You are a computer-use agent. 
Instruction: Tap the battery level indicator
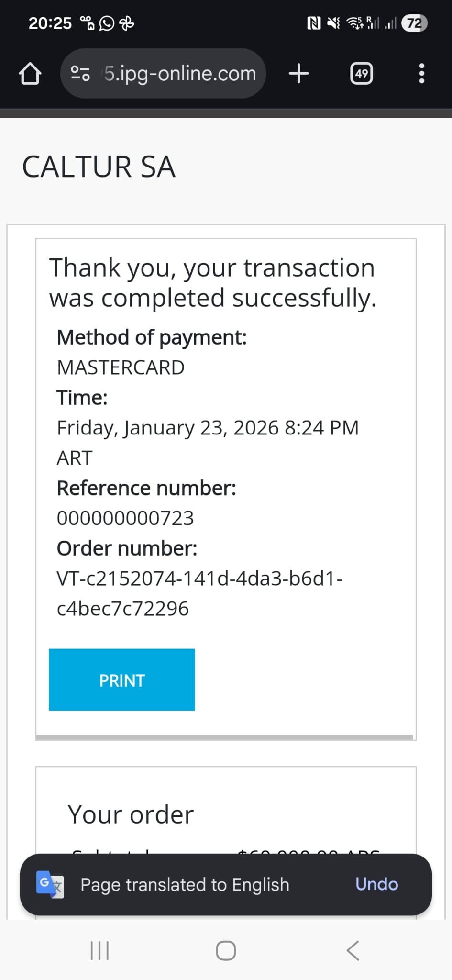click(414, 23)
